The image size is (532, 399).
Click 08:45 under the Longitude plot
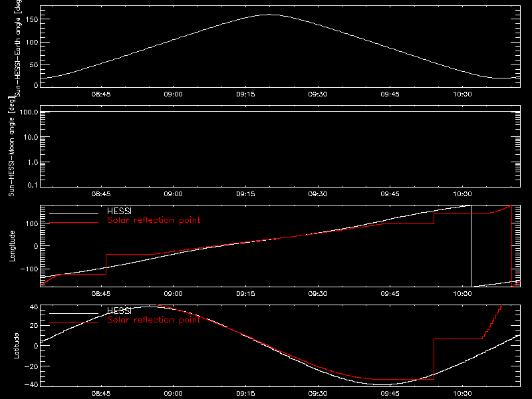click(101, 294)
